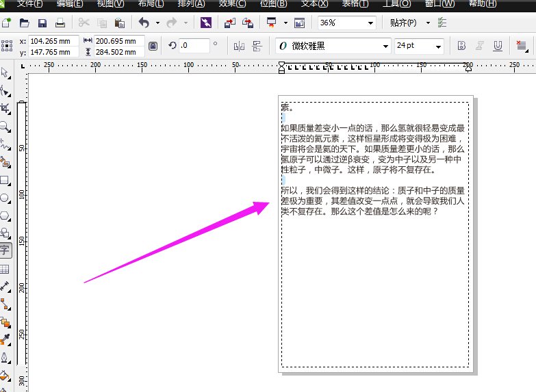Screen dimensions: 536x392
Task: Select the Ellipse tool
Action: pyautogui.click(x=4, y=198)
